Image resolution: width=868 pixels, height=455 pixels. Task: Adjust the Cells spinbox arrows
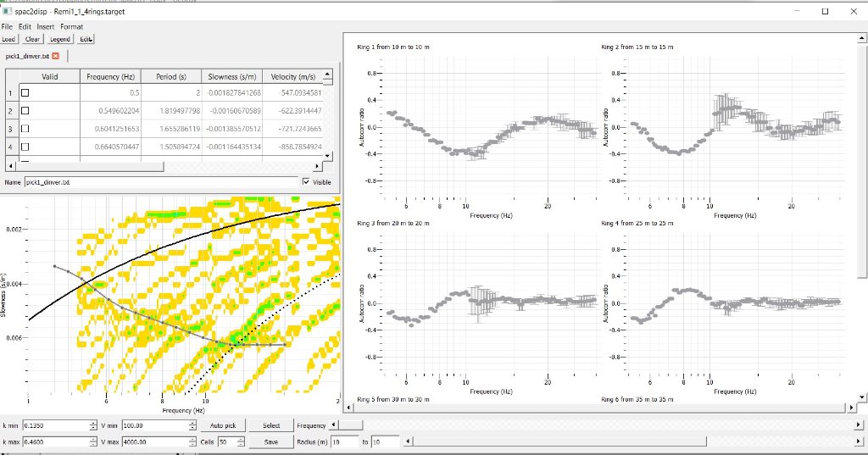click(239, 442)
